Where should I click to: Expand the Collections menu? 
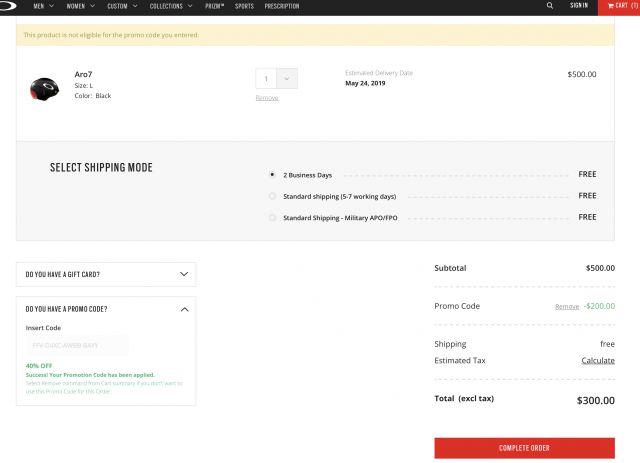tap(171, 6)
